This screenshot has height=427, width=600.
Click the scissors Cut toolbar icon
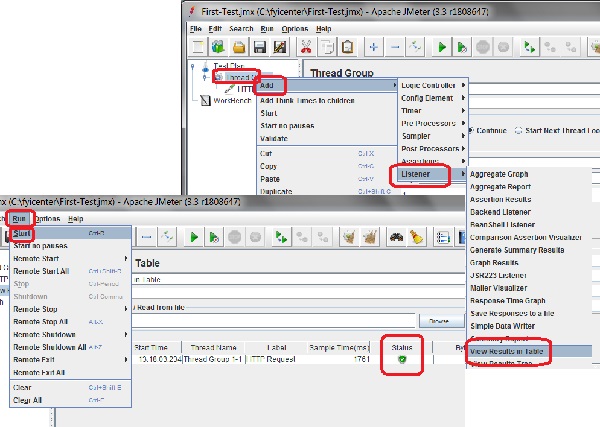tap(306, 47)
